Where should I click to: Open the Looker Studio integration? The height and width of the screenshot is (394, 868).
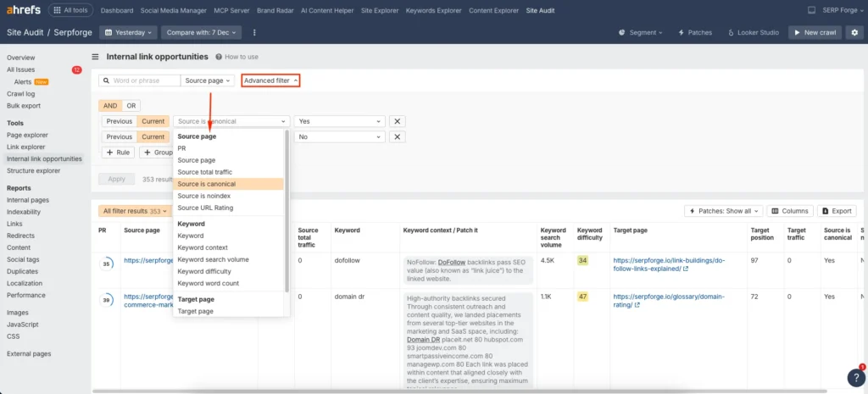[754, 32]
